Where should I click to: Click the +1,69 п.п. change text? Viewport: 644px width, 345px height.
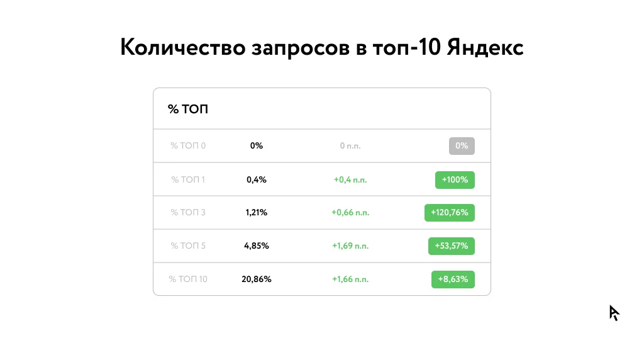(350, 246)
